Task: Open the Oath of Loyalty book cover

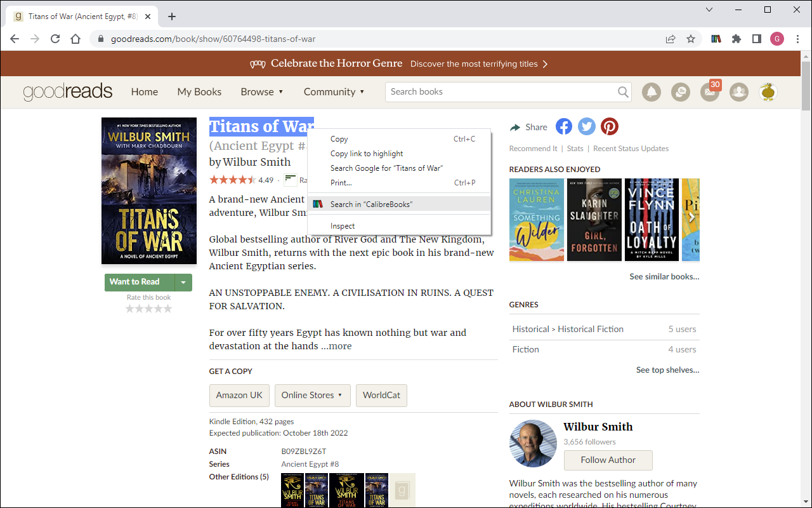Action: [652, 220]
